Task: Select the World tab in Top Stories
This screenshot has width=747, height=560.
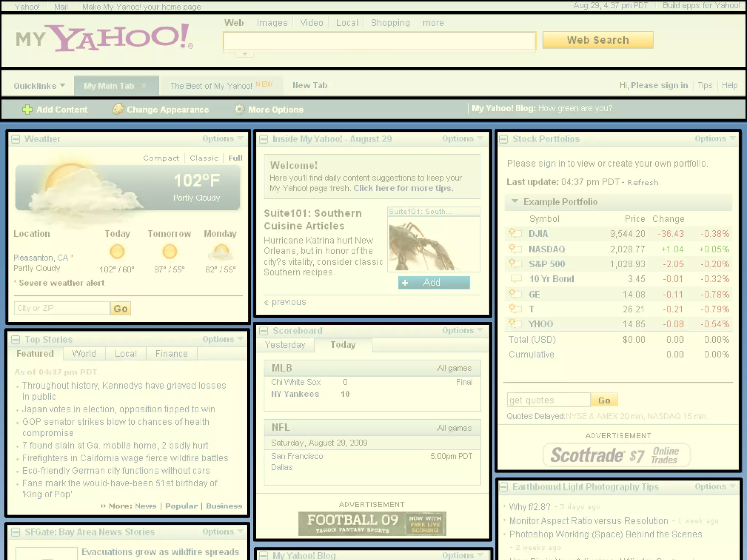Action: (x=84, y=354)
